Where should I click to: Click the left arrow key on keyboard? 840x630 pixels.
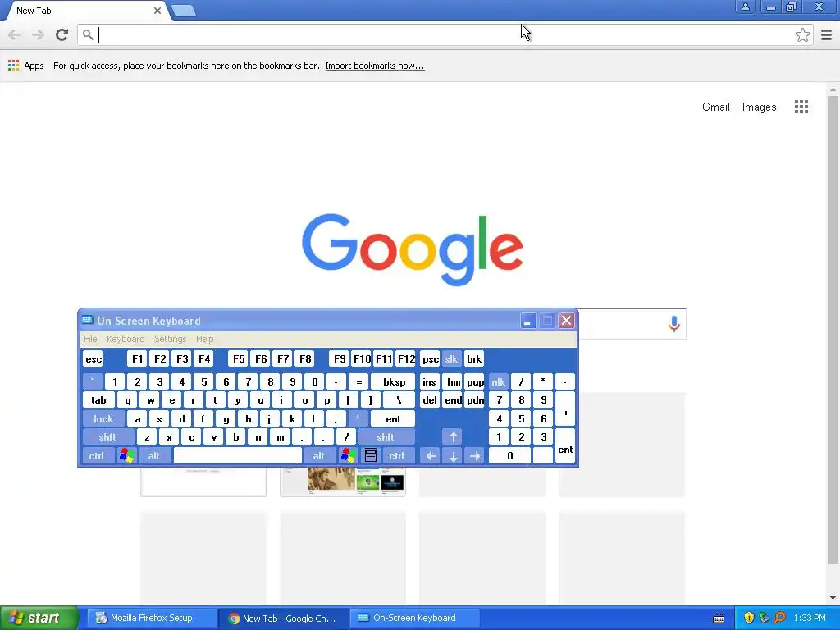coord(431,456)
